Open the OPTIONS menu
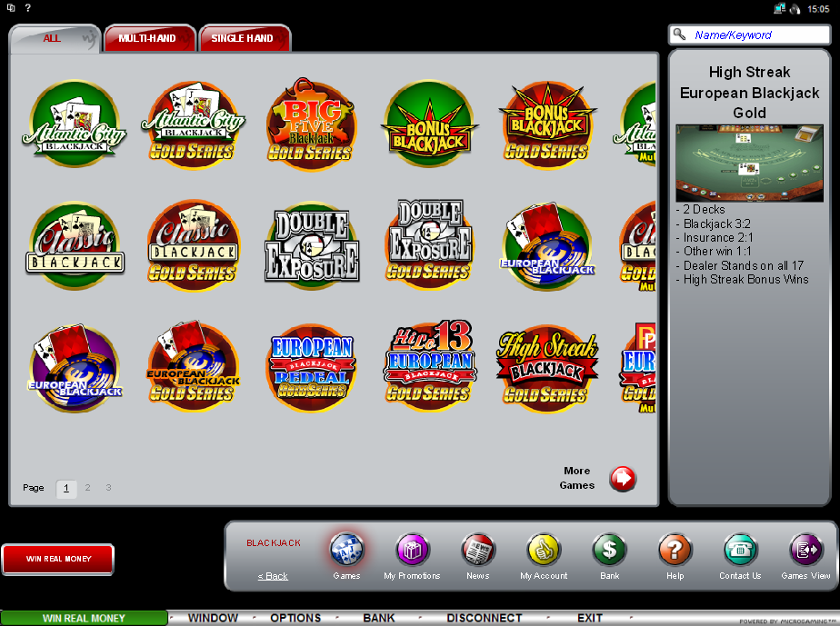840x626 pixels. pos(295,618)
